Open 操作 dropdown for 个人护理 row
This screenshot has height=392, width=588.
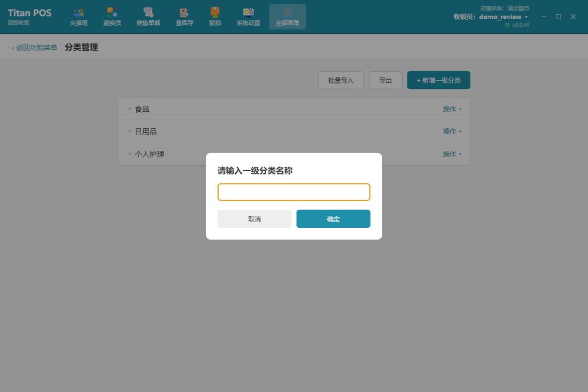(452, 154)
